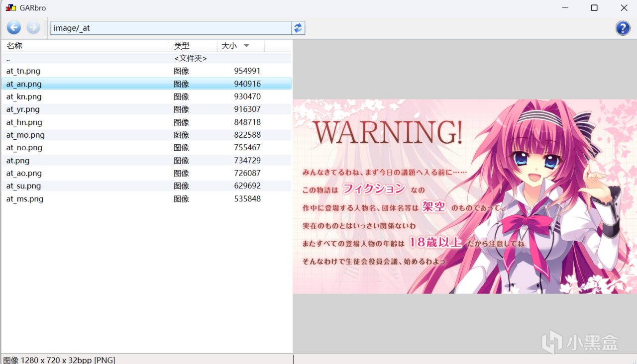Click the size value 535848
The width and height of the screenshot is (637, 364).
pos(247,199)
